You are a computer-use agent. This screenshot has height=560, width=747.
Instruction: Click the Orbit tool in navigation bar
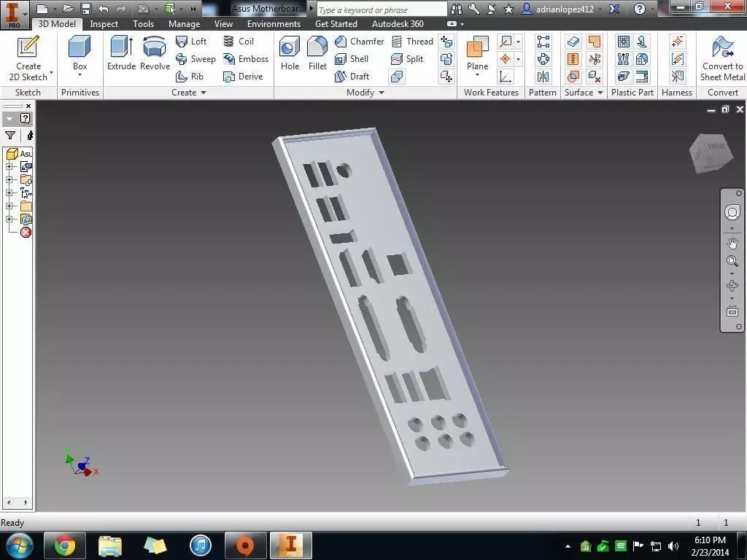click(x=732, y=286)
